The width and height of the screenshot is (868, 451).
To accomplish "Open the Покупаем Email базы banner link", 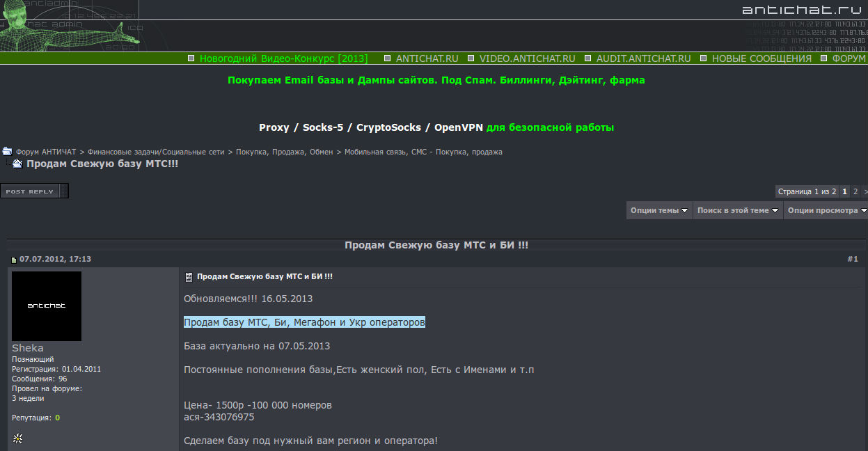I will 436,80.
